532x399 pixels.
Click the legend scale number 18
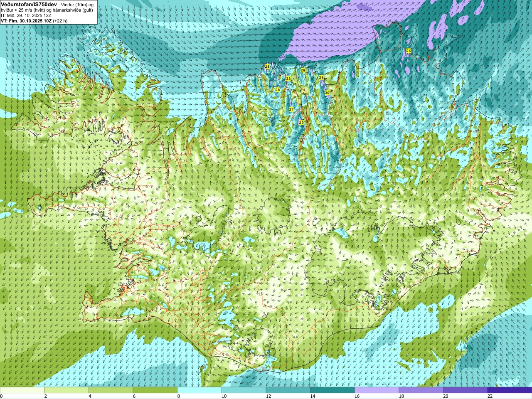click(x=401, y=396)
